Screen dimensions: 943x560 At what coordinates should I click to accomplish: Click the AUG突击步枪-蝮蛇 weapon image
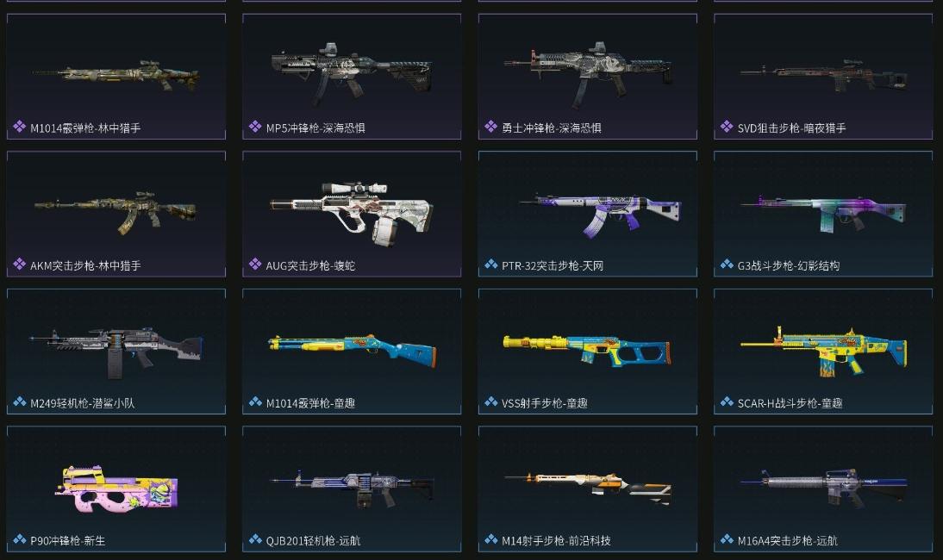click(x=351, y=214)
